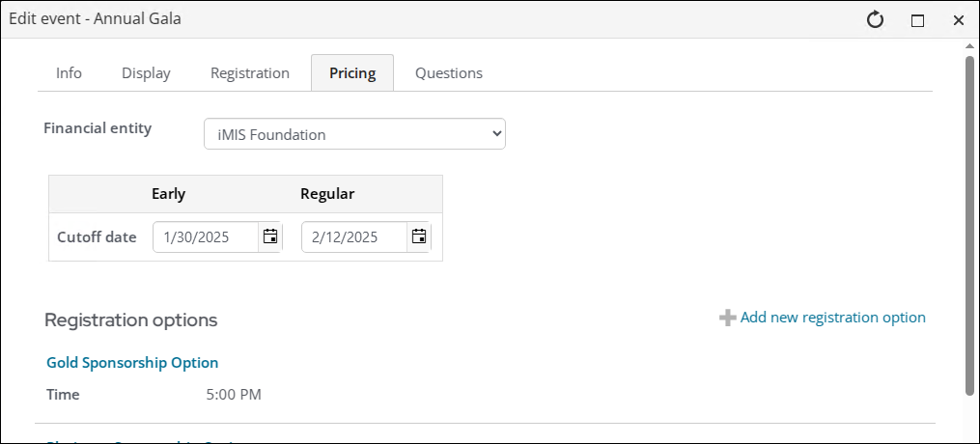This screenshot has width=980, height=444.
Task: Click the Add new registration option link
Action: (x=832, y=318)
